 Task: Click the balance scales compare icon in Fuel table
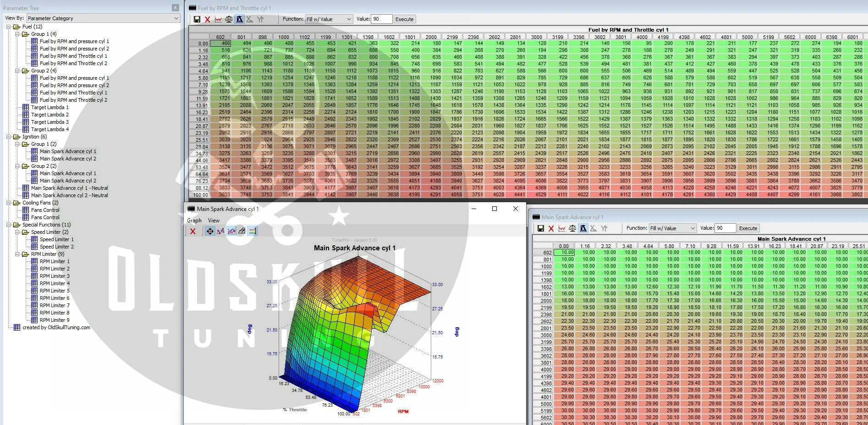point(228,19)
